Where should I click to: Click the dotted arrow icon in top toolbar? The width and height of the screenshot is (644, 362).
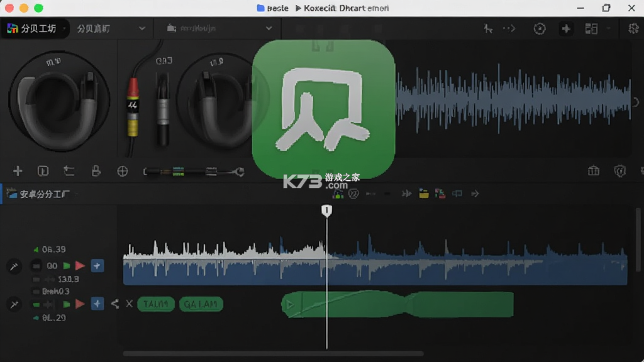[509, 28]
